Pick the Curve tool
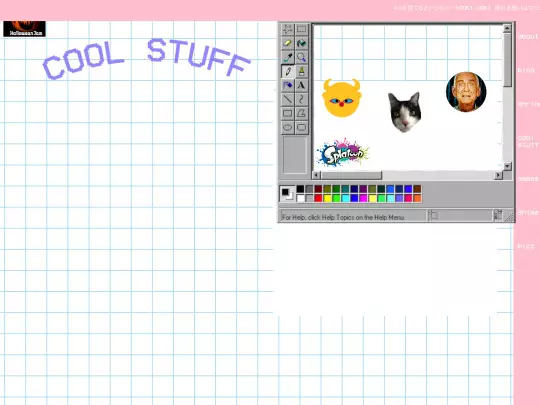The image size is (540, 405). pyautogui.click(x=301, y=100)
